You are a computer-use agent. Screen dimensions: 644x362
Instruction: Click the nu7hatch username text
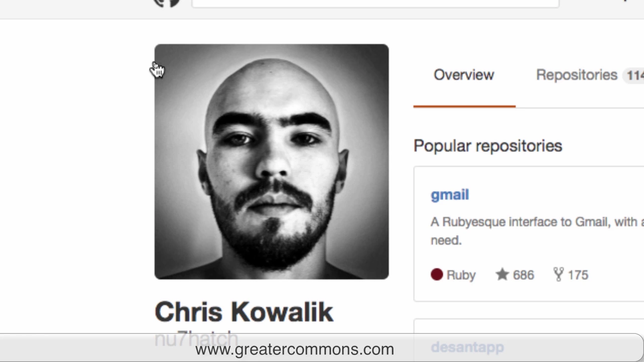point(196,338)
